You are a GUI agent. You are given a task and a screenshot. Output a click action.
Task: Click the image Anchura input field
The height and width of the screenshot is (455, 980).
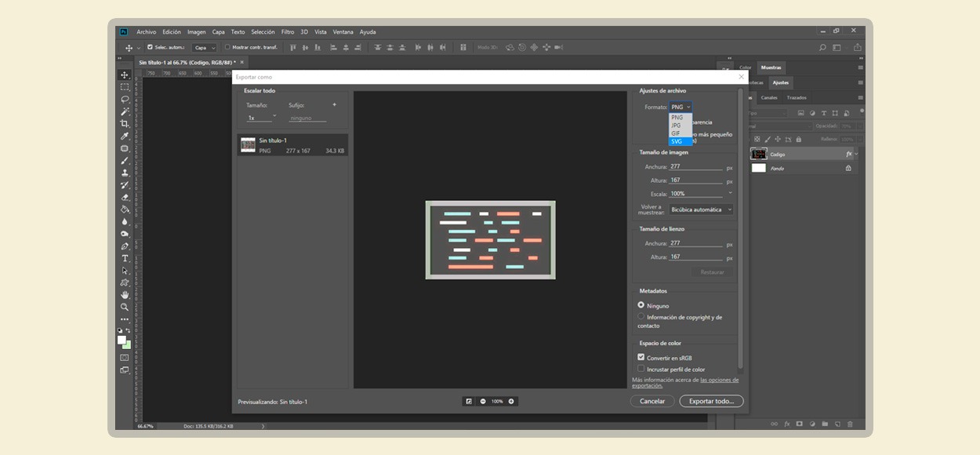[696, 166]
